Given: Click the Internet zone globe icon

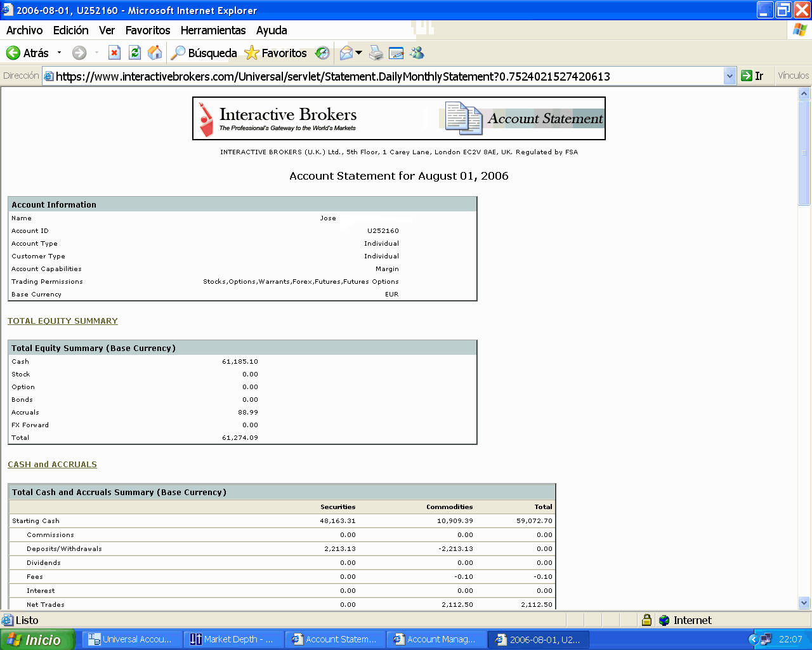Looking at the screenshot, I should click(x=664, y=620).
